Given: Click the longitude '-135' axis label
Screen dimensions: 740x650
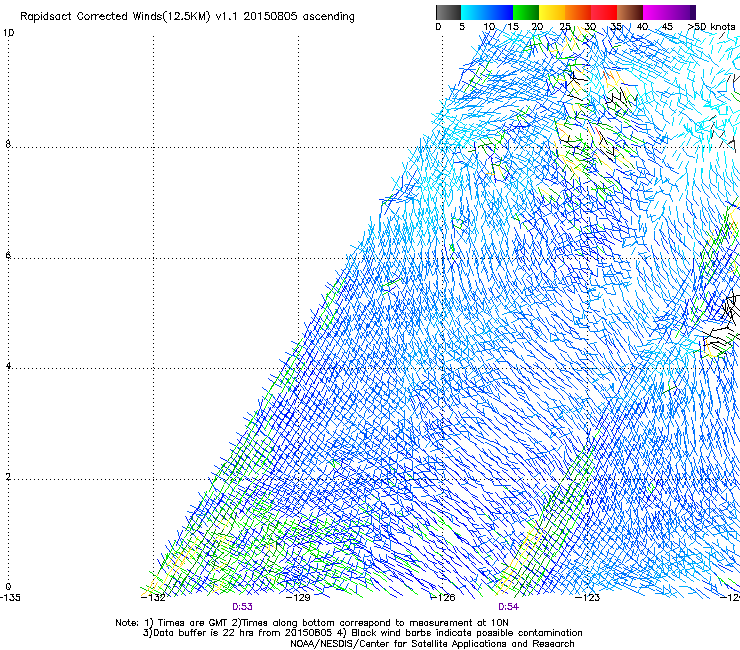Looking at the screenshot, I should tap(10, 598).
